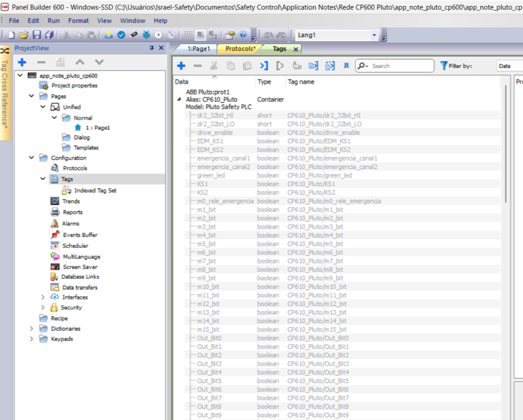Click the blue Help question mark icon
Screen dimensions: 523x420
[243, 35]
